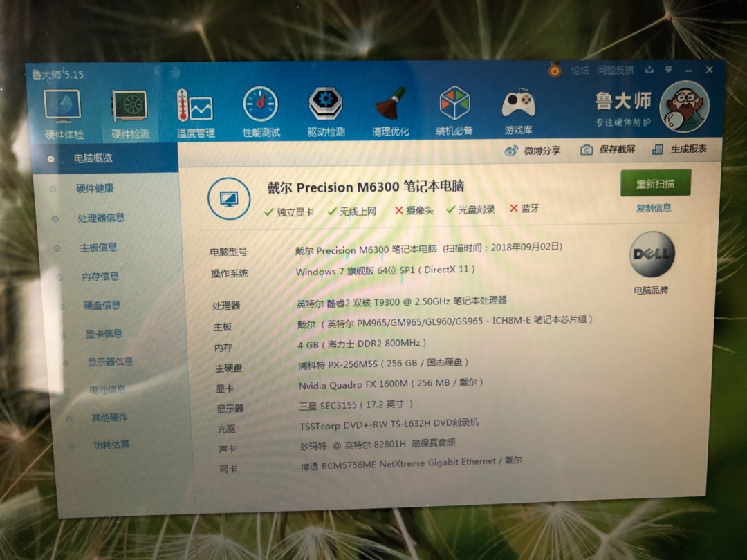Select 电池信息 in sidebar
The image size is (747, 560).
pyautogui.click(x=107, y=390)
